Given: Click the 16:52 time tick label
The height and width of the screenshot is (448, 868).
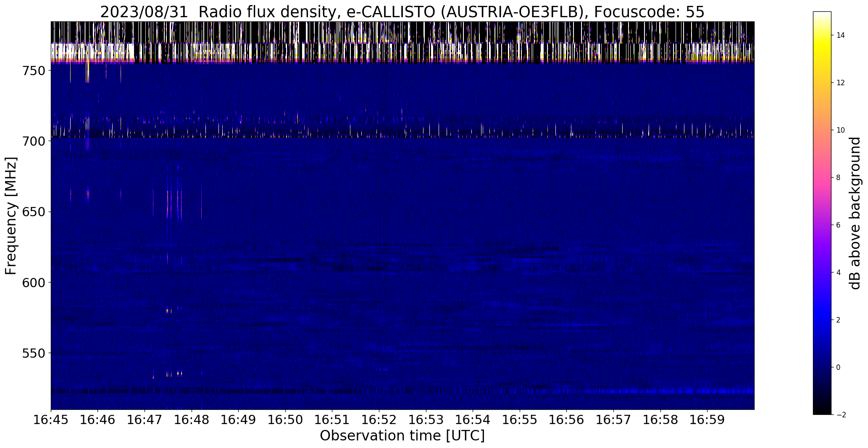Looking at the screenshot, I should click(379, 420).
